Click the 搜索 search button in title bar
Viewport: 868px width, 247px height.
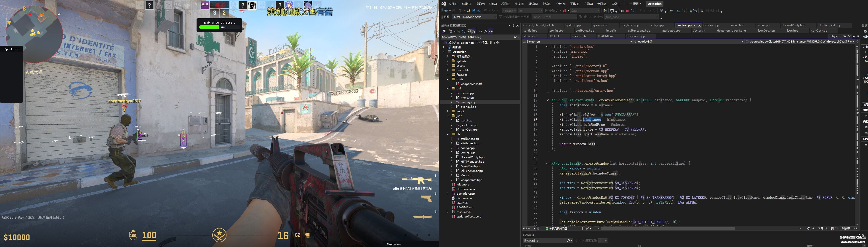tap(634, 4)
